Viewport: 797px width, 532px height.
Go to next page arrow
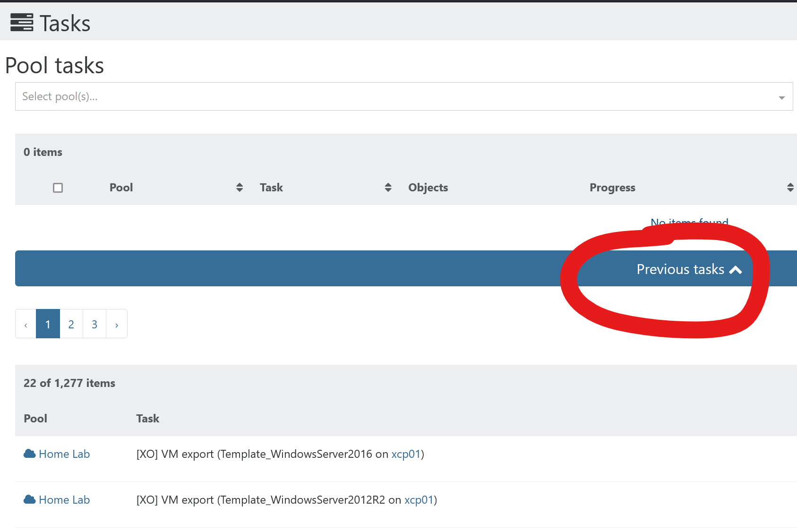(x=117, y=324)
